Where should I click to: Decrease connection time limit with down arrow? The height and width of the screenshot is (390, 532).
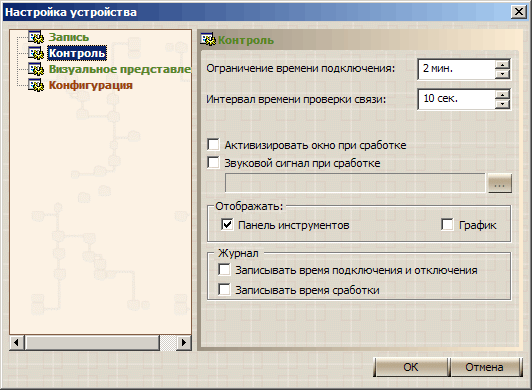[x=502, y=74]
